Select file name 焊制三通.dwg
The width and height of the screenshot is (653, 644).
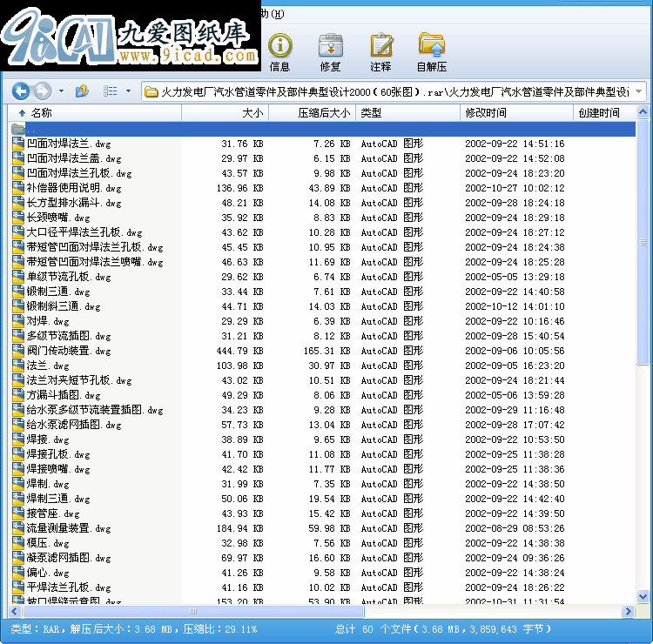(x=58, y=499)
